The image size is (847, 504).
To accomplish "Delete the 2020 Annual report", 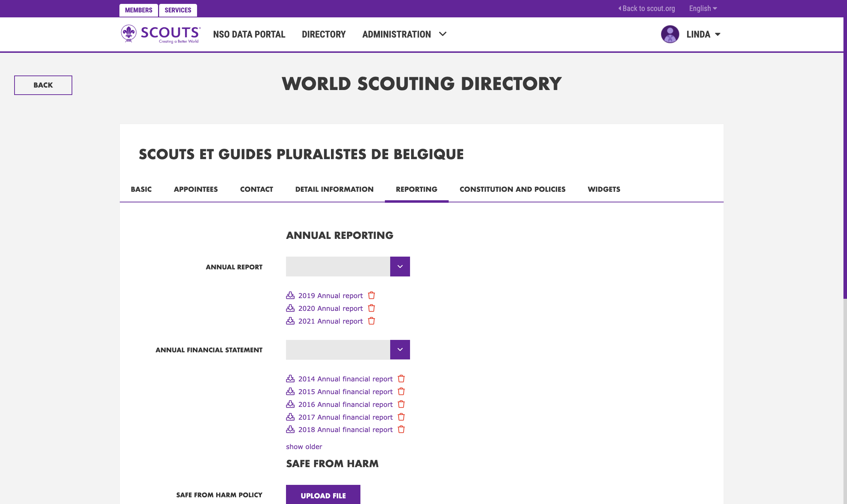I will [x=371, y=308].
